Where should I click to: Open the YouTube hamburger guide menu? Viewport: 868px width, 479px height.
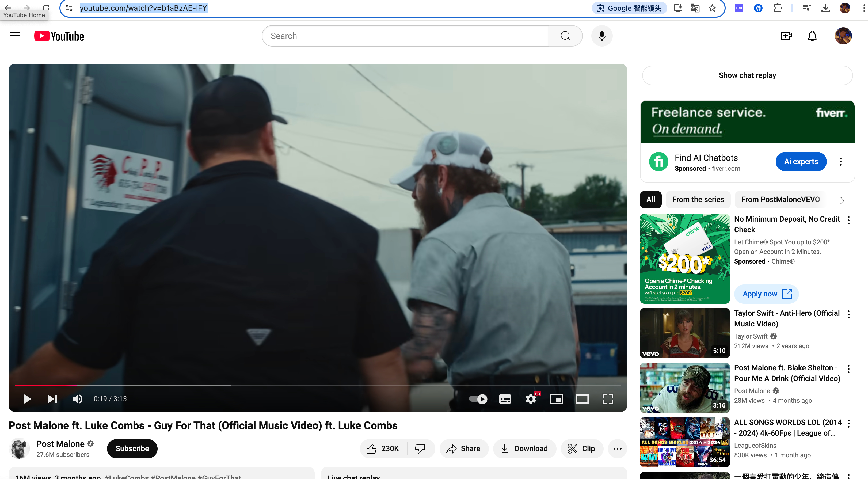pos(15,36)
